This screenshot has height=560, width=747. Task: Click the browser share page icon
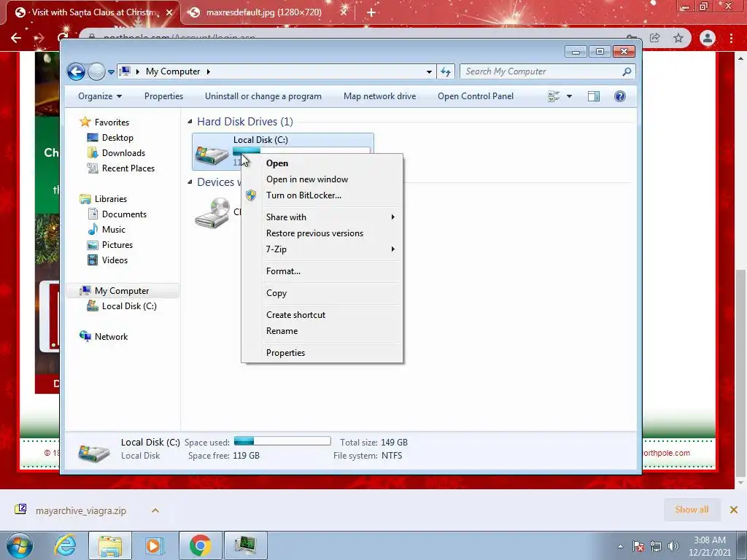pos(654,38)
